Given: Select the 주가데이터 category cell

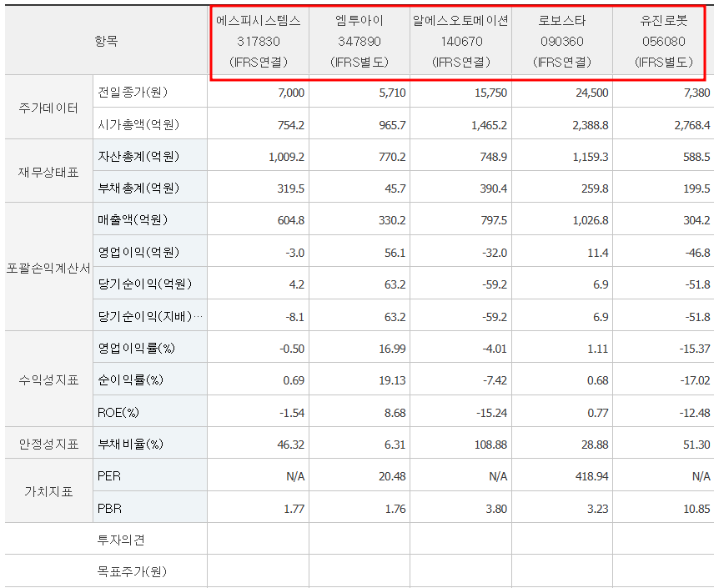Looking at the screenshot, I should pos(48,108).
